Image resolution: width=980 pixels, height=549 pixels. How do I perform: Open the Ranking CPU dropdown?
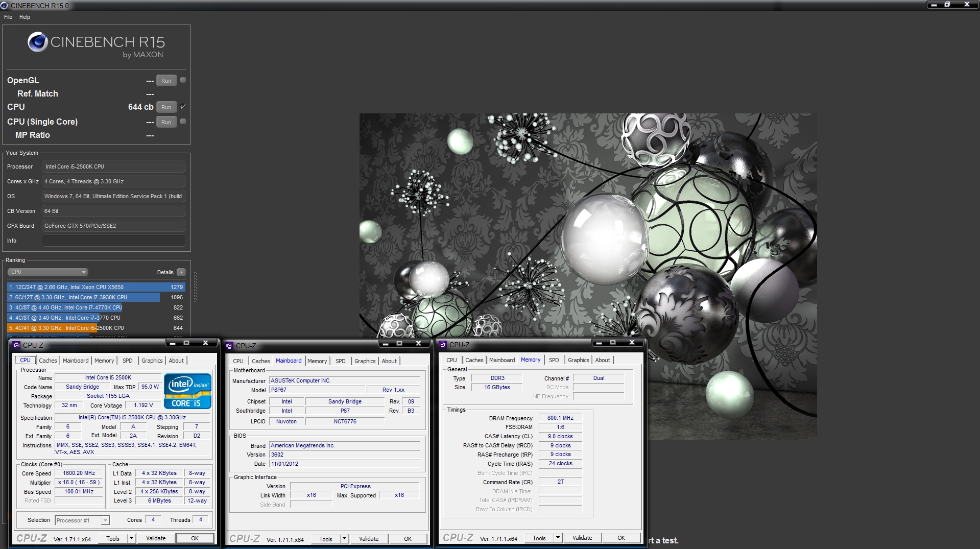click(x=47, y=272)
